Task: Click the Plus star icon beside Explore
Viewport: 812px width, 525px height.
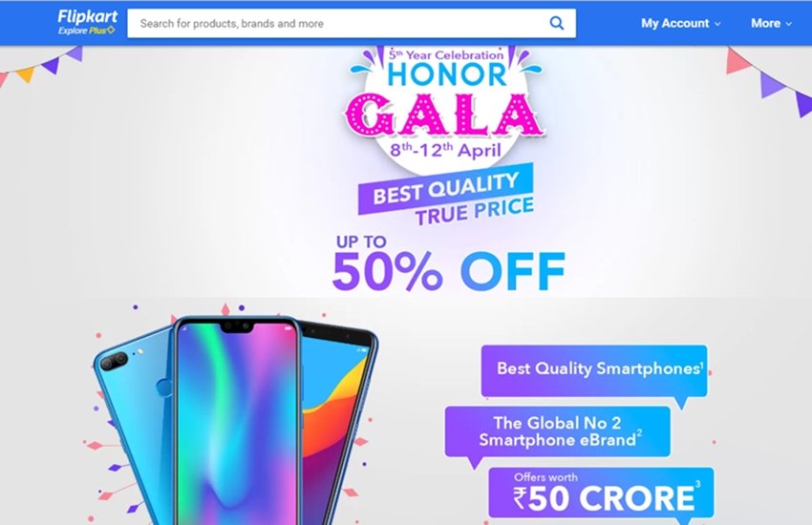Action: coord(110,31)
